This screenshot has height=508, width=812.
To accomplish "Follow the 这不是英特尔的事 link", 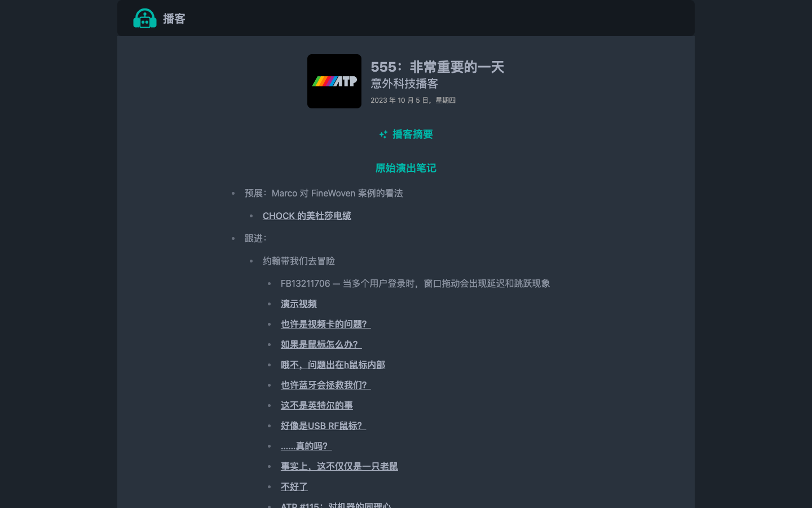I will click(x=316, y=405).
